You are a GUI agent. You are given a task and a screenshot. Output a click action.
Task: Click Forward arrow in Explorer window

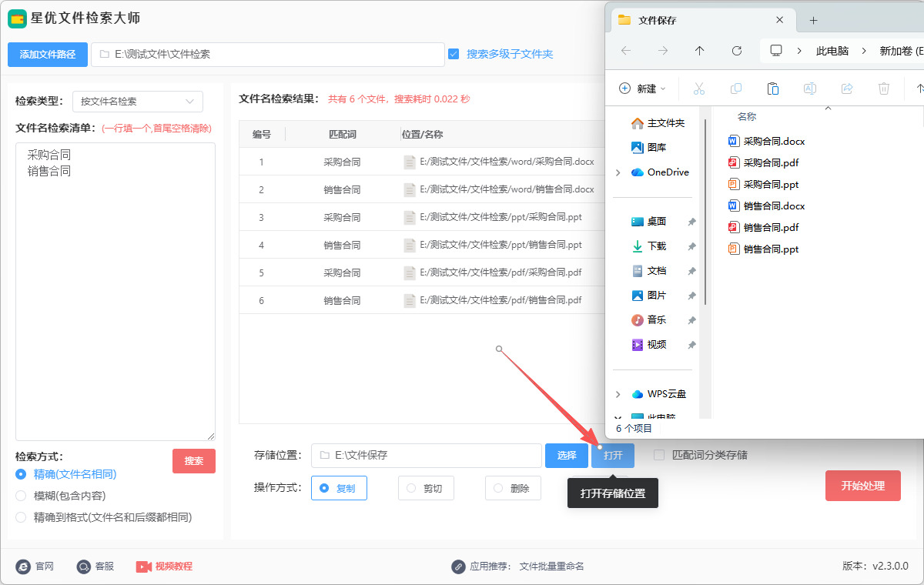click(x=663, y=51)
